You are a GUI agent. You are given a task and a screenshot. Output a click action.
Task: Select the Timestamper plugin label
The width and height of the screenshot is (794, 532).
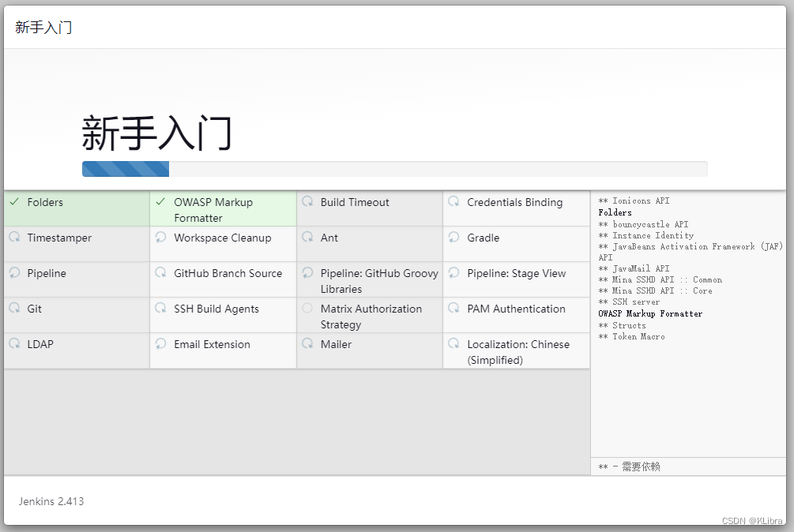(x=59, y=238)
